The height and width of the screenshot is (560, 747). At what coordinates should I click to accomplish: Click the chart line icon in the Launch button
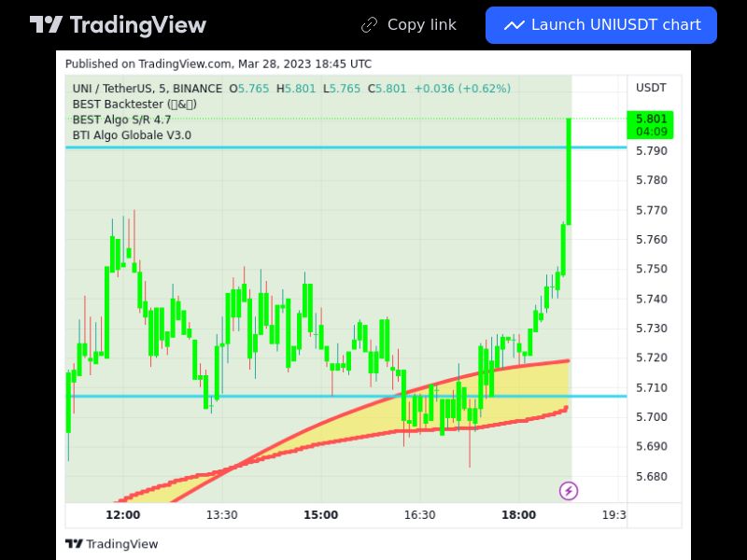click(x=514, y=25)
